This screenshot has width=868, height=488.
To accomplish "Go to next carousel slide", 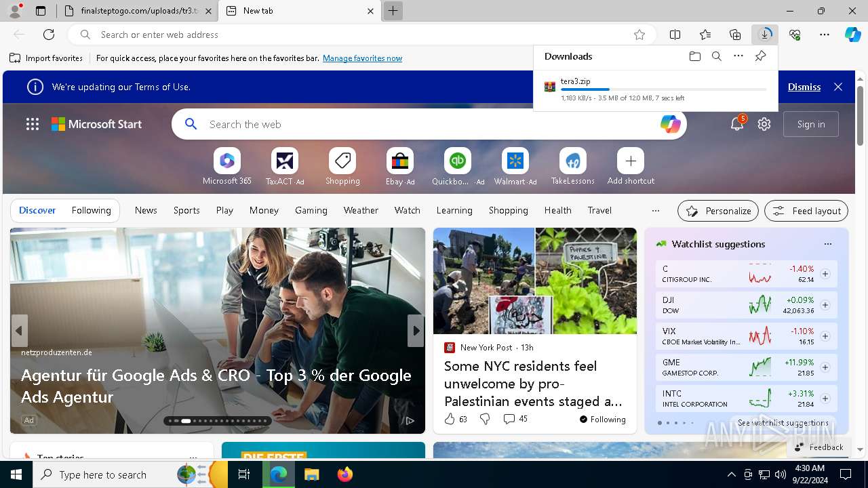I will pos(415,331).
